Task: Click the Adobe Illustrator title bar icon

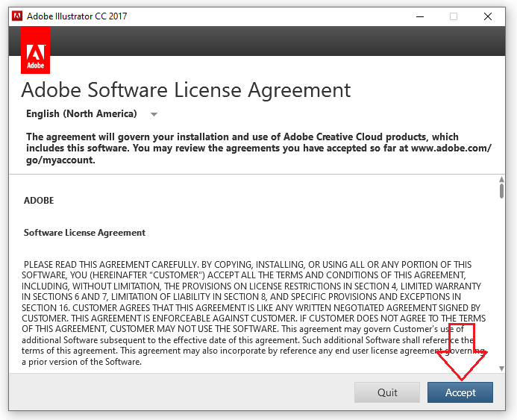Action: pos(16,16)
